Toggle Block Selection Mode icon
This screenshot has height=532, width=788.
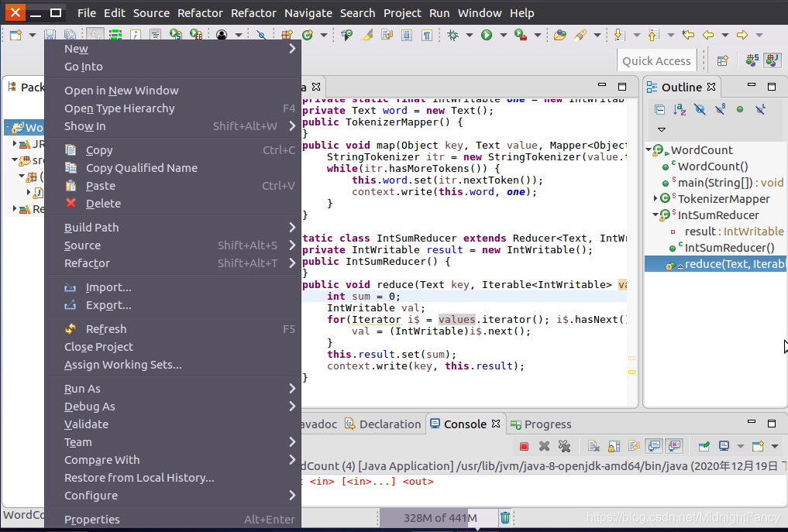[407, 35]
